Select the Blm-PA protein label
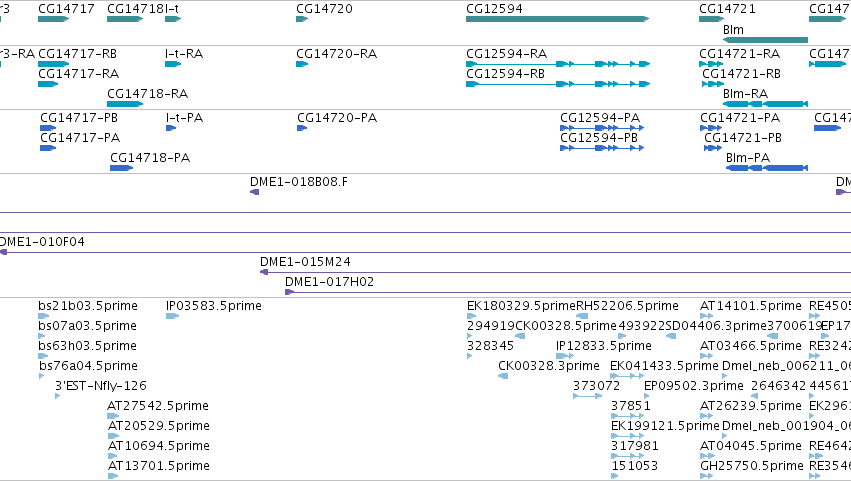851x481 pixels. [748, 158]
